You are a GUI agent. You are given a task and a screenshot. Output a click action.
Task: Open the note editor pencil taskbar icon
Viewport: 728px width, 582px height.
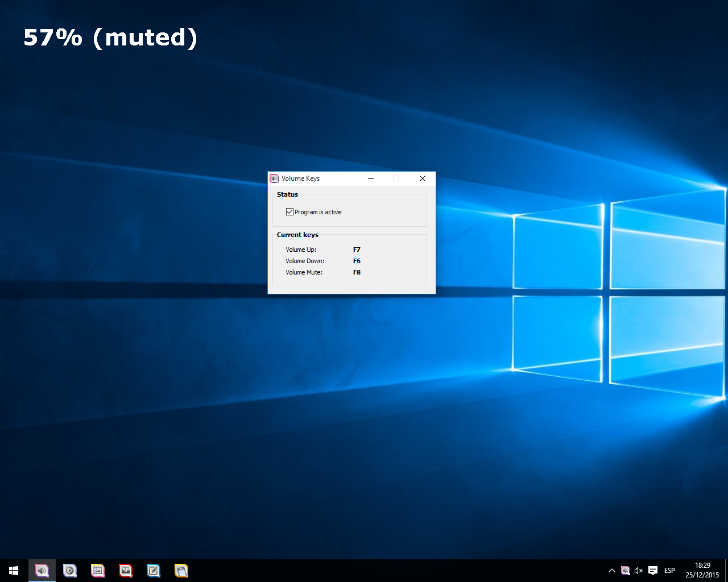(x=154, y=571)
